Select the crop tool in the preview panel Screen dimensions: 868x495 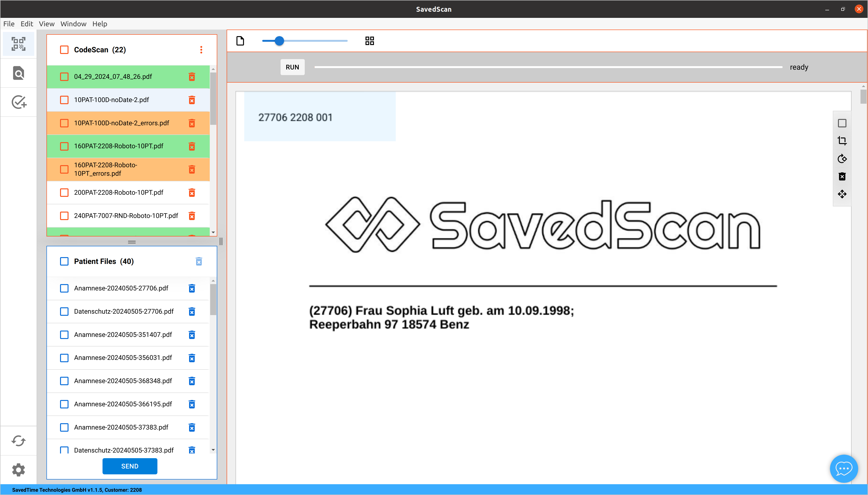point(842,141)
